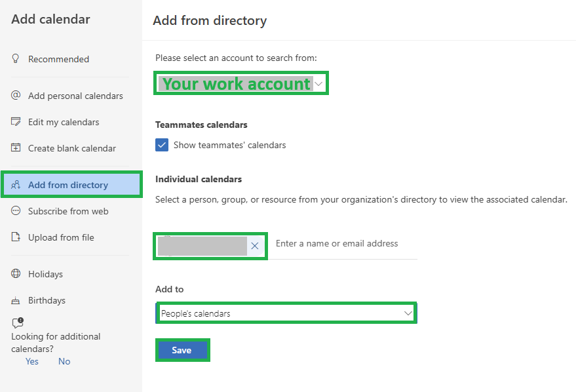Click the Add personal calendars @ icon
576x392 pixels.
[16, 96]
